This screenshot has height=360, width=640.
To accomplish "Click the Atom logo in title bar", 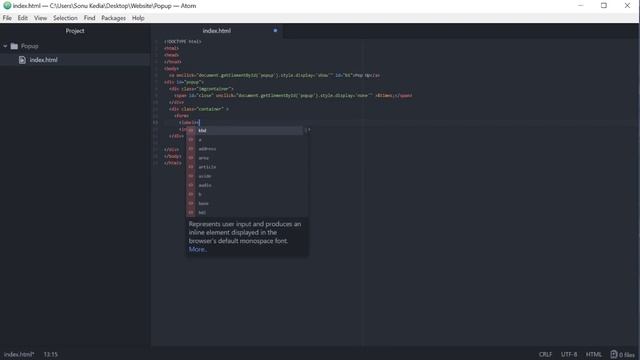I will pos(7,6).
